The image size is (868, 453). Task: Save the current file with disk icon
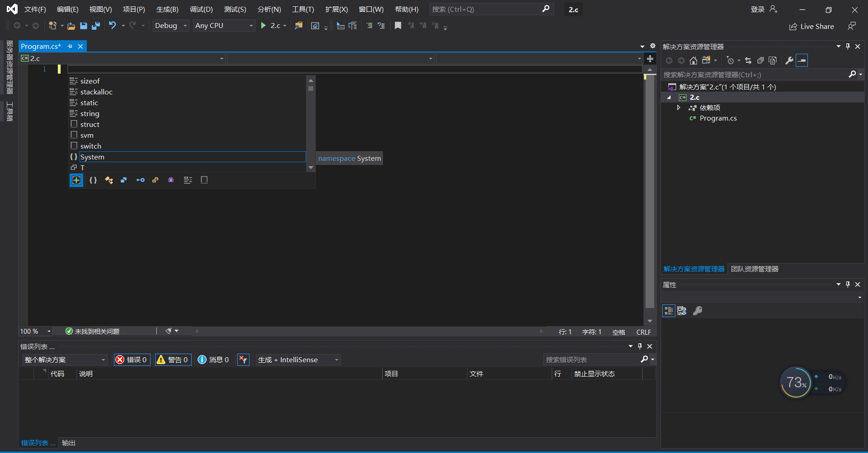84,26
